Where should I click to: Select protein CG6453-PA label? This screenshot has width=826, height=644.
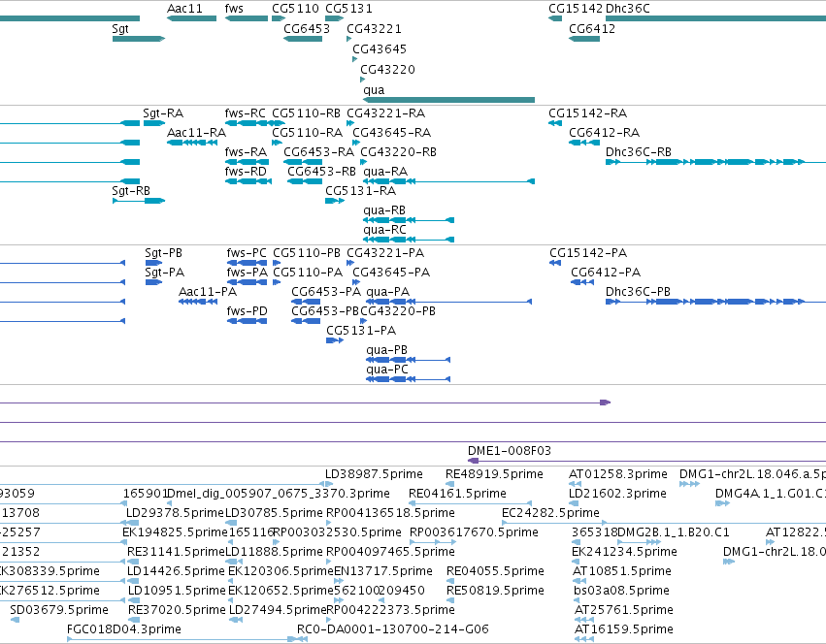tap(326, 292)
